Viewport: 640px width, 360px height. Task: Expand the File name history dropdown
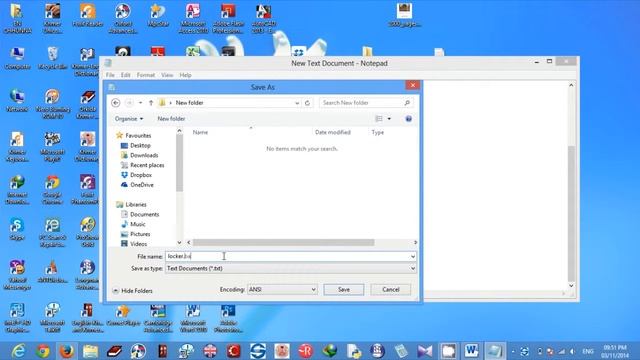tap(413, 256)
